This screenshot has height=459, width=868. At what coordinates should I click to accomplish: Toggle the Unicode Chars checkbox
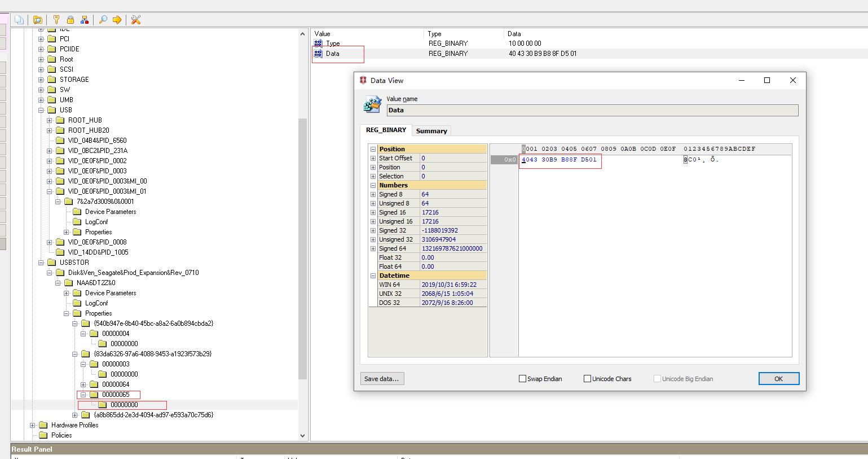(x=587, y=379)
